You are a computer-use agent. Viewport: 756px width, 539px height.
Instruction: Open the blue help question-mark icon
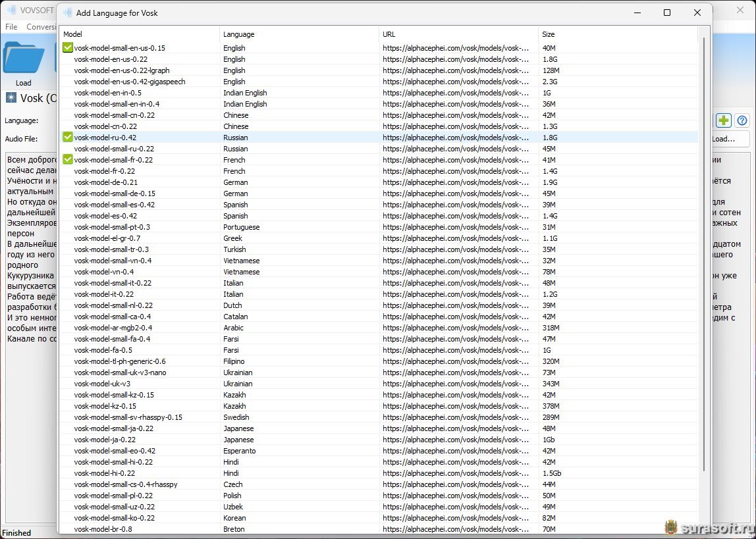tap(743, 120)
